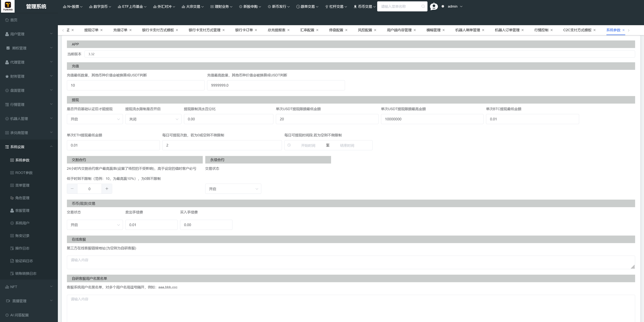Screen dimensions: 644x322
Task: Open the admin user dropdown
Action: [455, 6]
